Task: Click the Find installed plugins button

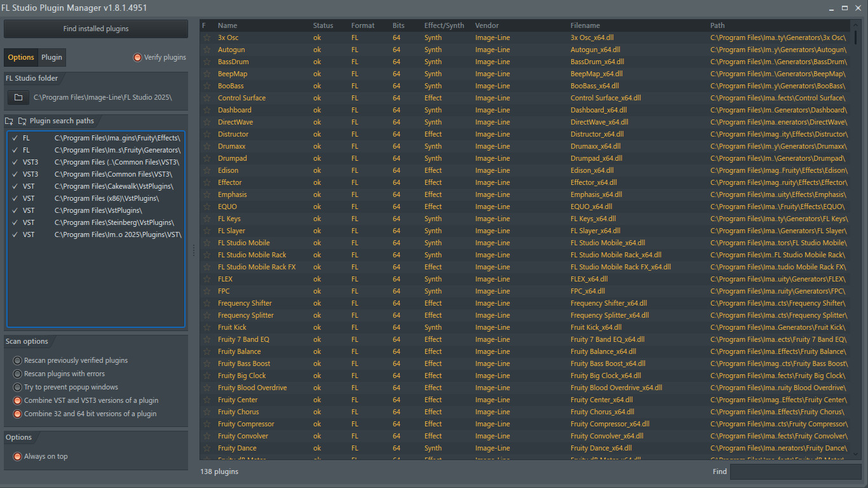Action: pyautogui.click(x=96, y=29)
